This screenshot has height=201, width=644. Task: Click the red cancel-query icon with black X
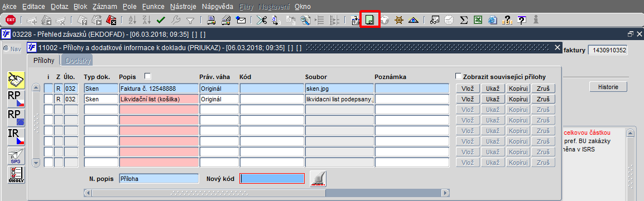coord(111,19)
